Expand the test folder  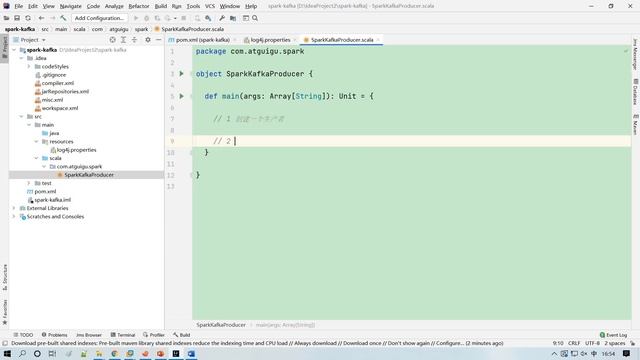[x=29, y=183]
